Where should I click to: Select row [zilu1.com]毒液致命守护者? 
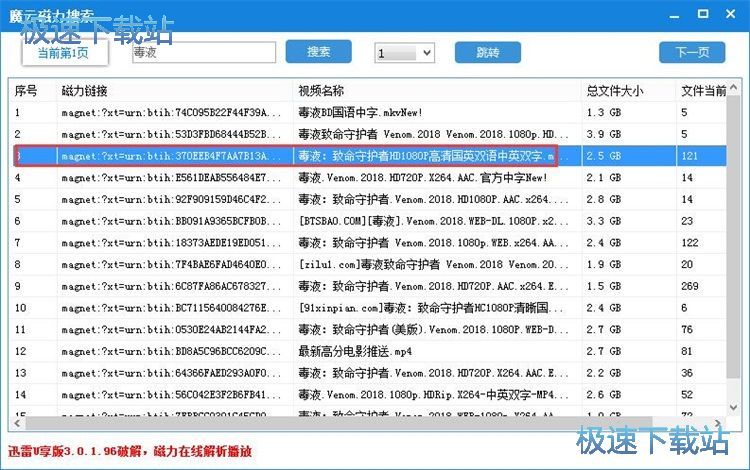tap(433, 264)
